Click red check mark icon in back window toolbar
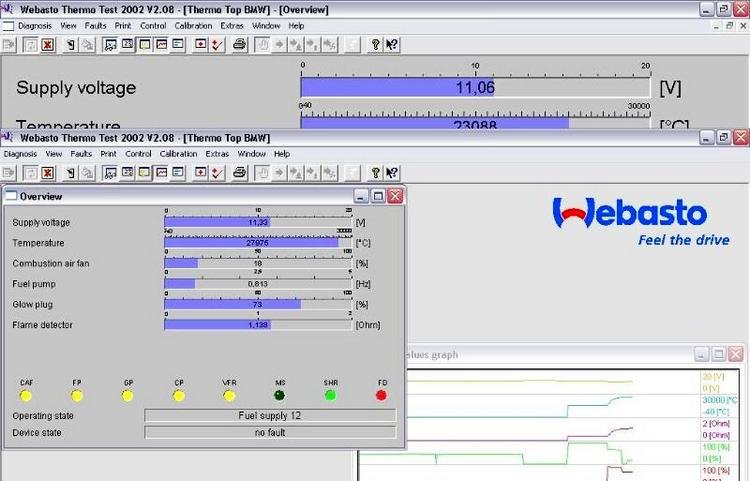Screen dimensions: 750x481 click(218, 45)
